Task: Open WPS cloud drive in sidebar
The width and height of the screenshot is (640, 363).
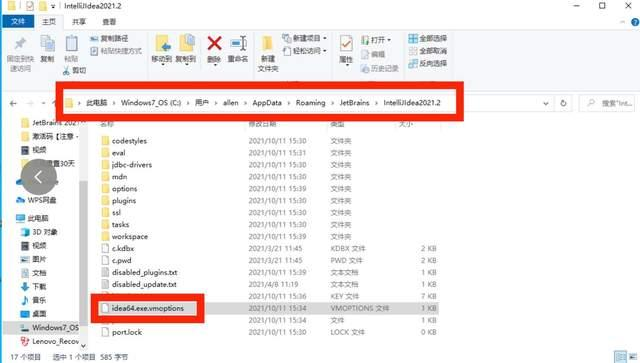Action: click(36, 200)
